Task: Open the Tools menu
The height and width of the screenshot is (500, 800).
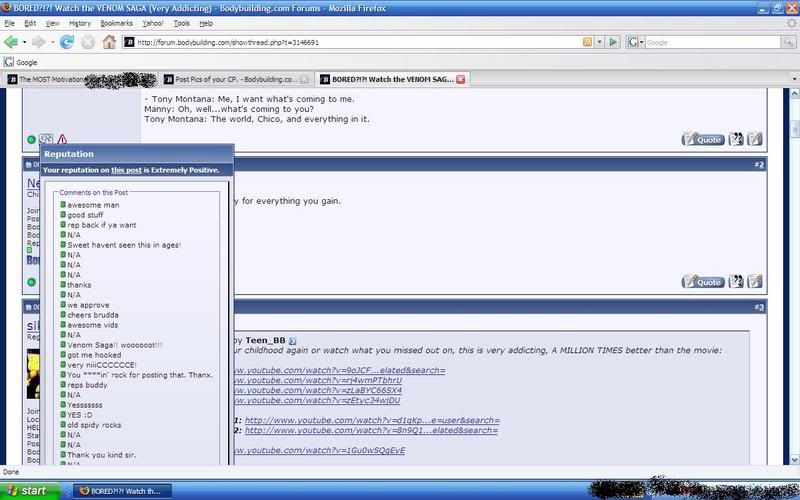Action: click(181, 23)
